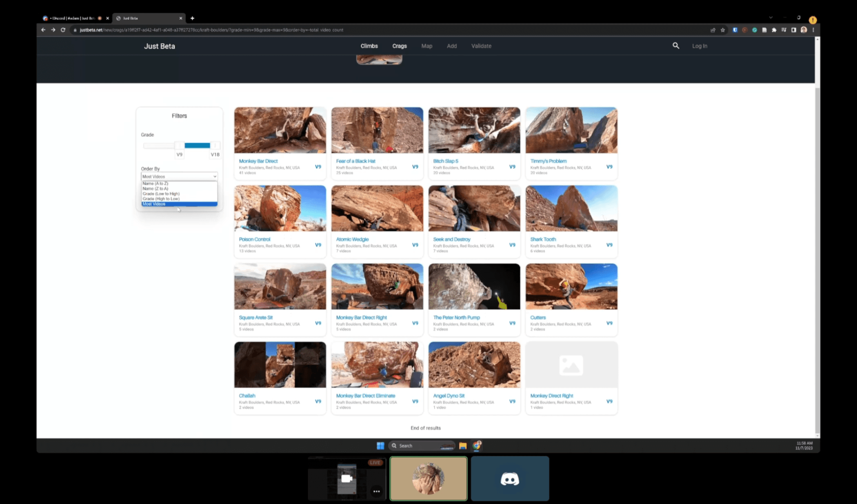This screenshot has width=857, height=504.
Task: Open the Crags navigation item
Action: 399,46
